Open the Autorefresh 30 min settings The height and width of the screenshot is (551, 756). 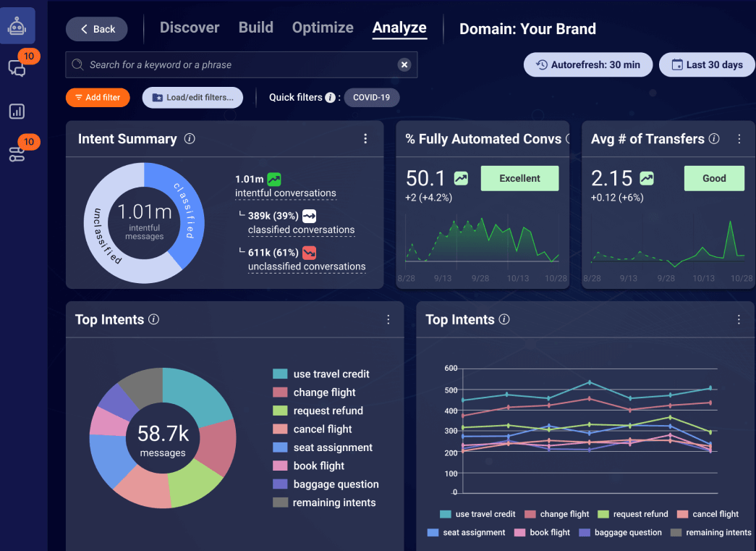tap(587, 64)
